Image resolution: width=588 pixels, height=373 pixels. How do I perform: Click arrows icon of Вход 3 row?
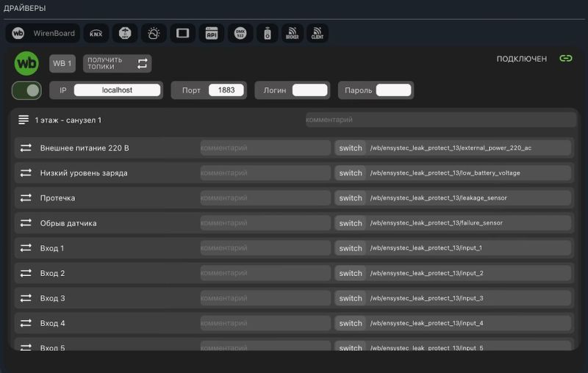click(x=26, y=298)
